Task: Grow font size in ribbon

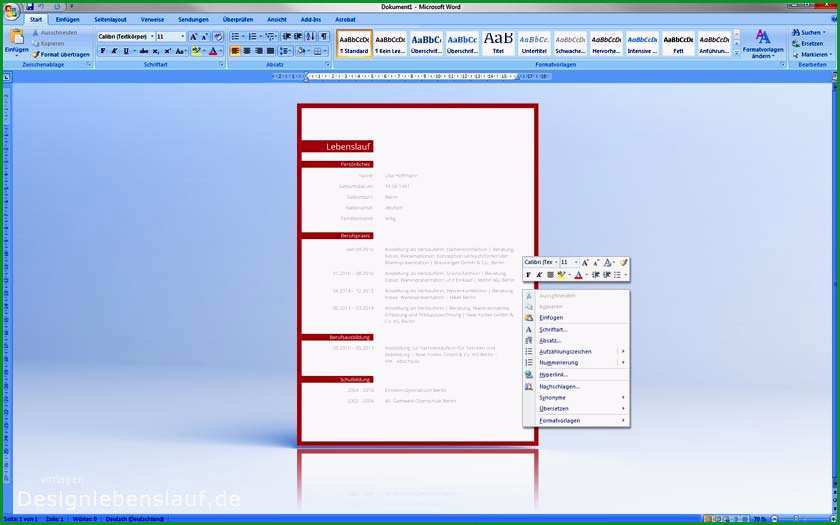Action: 194,36
